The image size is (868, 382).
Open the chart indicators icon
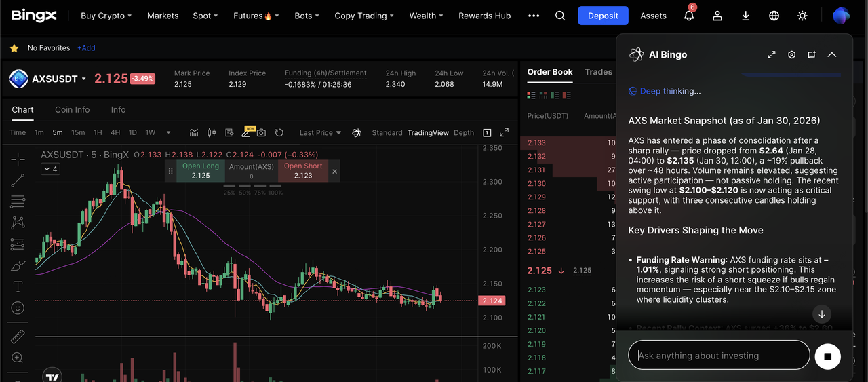[194, 133]
